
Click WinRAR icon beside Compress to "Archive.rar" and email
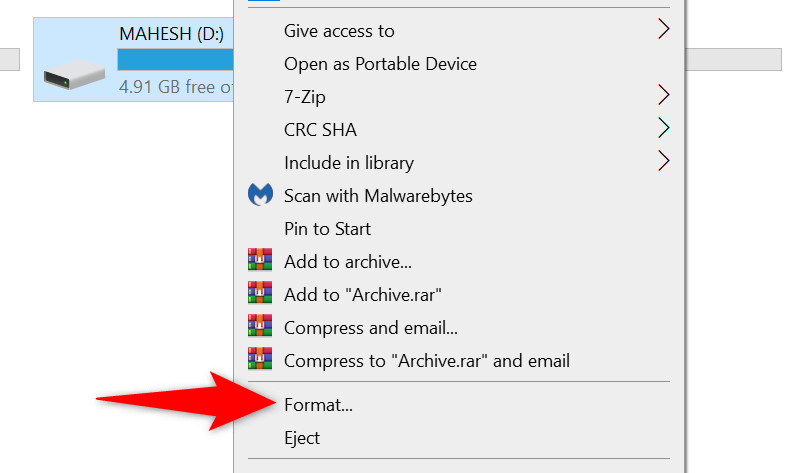tap(260, 360)
